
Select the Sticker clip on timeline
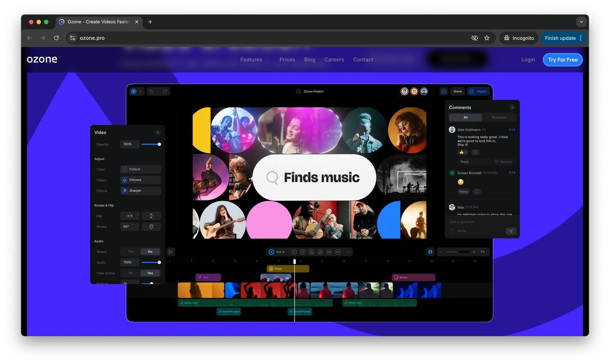point(413,277)
